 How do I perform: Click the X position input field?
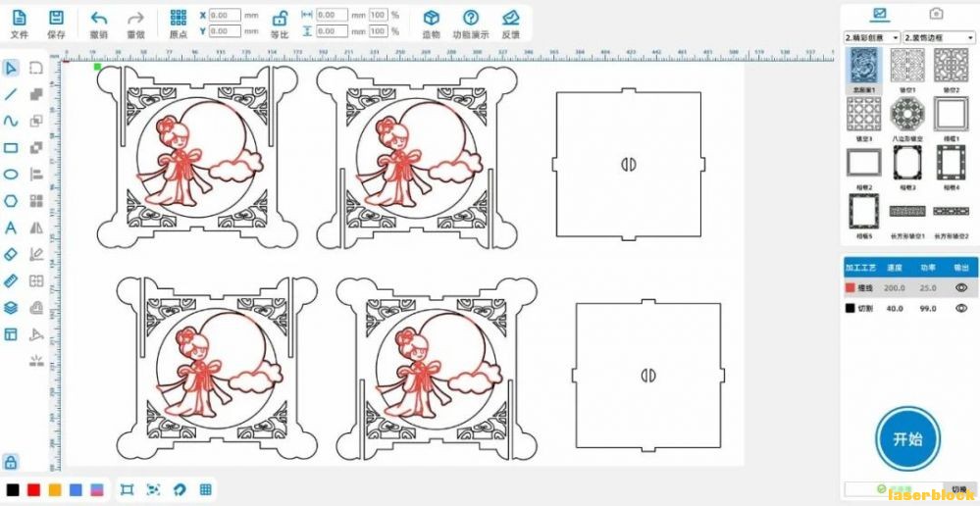tap(225, 15)
